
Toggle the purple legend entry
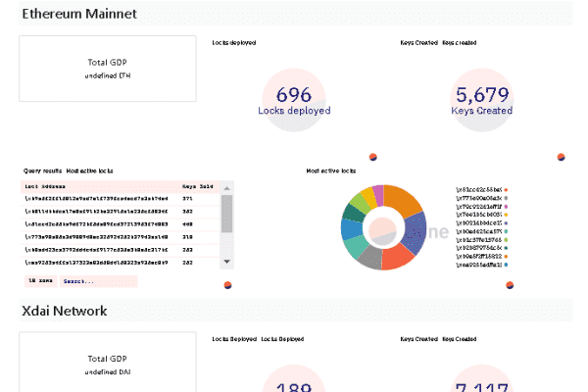481,223
